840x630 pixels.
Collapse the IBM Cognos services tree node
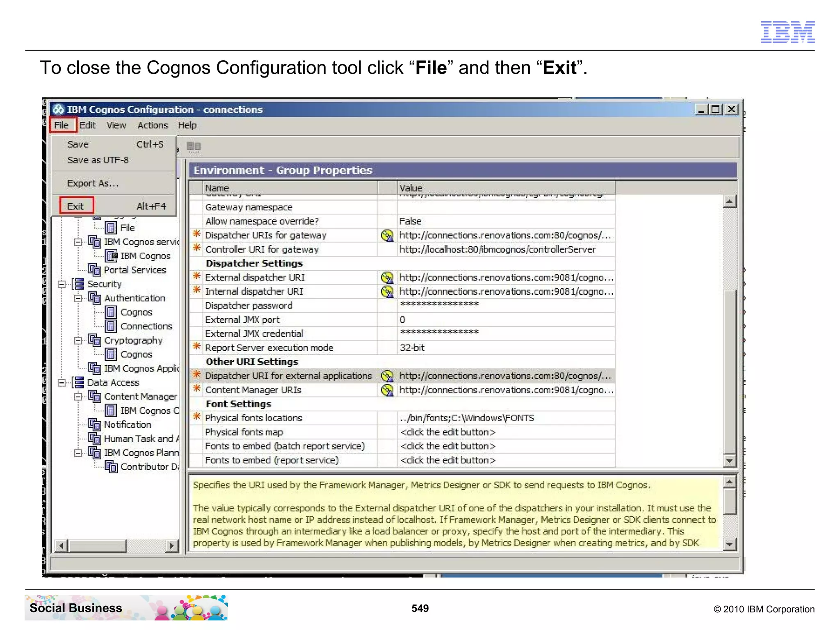click(78, 242)
